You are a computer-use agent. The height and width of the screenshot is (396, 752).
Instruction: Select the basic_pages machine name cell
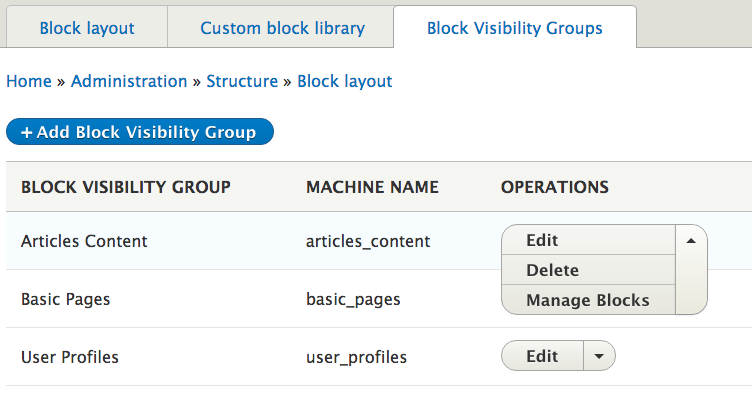coord(353,299)
